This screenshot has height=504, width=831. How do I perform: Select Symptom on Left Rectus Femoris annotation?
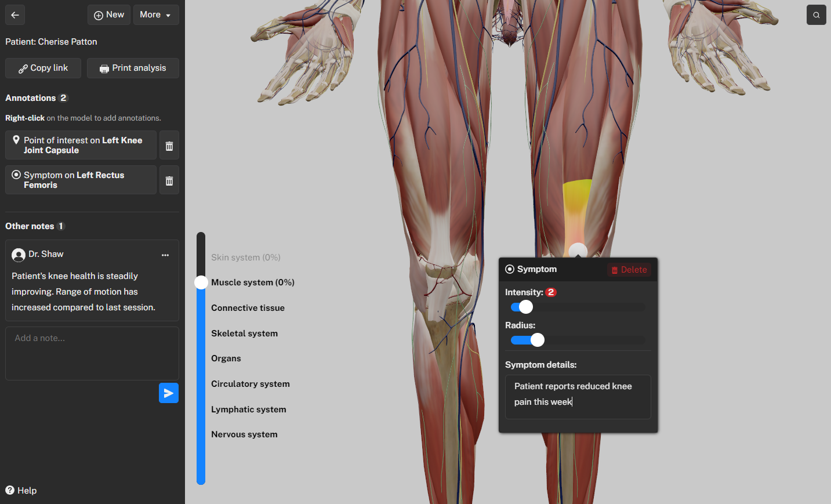(81, 180)
